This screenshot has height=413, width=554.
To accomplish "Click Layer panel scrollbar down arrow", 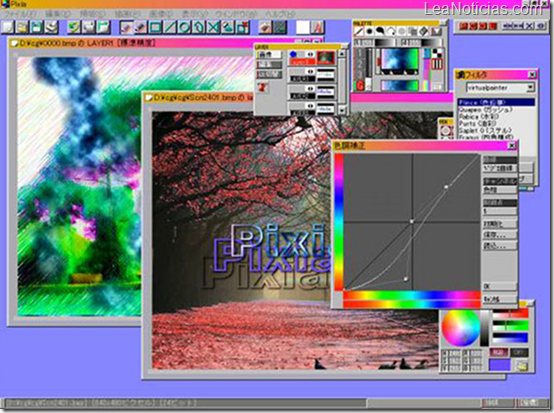I will click(x=341, y=110).
